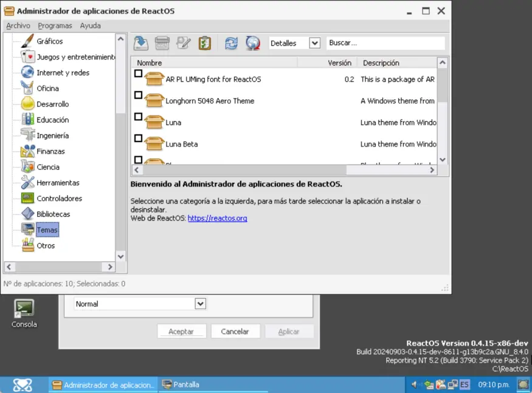
Task: Open the Ayuda menu
Action: point(90,26)
